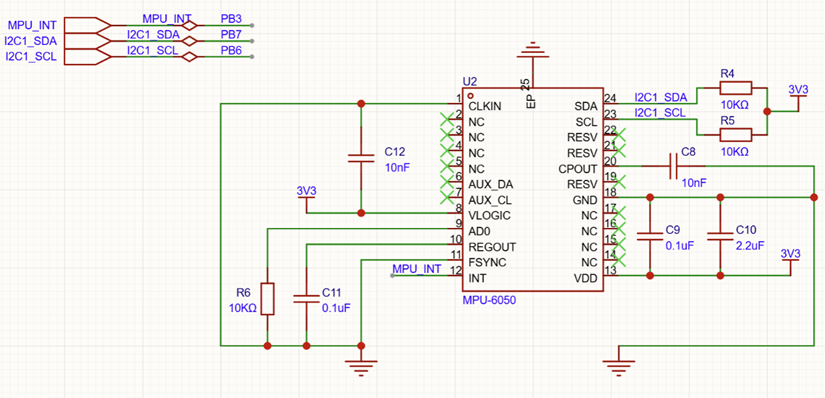Viewport: 825px width, 398px height.
Task: Click the no-connect X on pin 19 RESV
Action: pyautogui.click(x=620, y=182)
